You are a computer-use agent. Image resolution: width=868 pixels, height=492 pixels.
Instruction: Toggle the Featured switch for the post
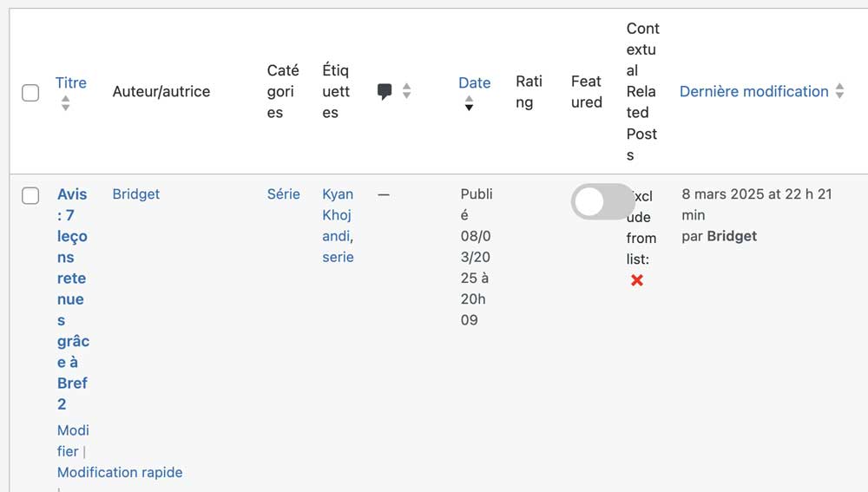pyautogui.click(x=602, y=201)
